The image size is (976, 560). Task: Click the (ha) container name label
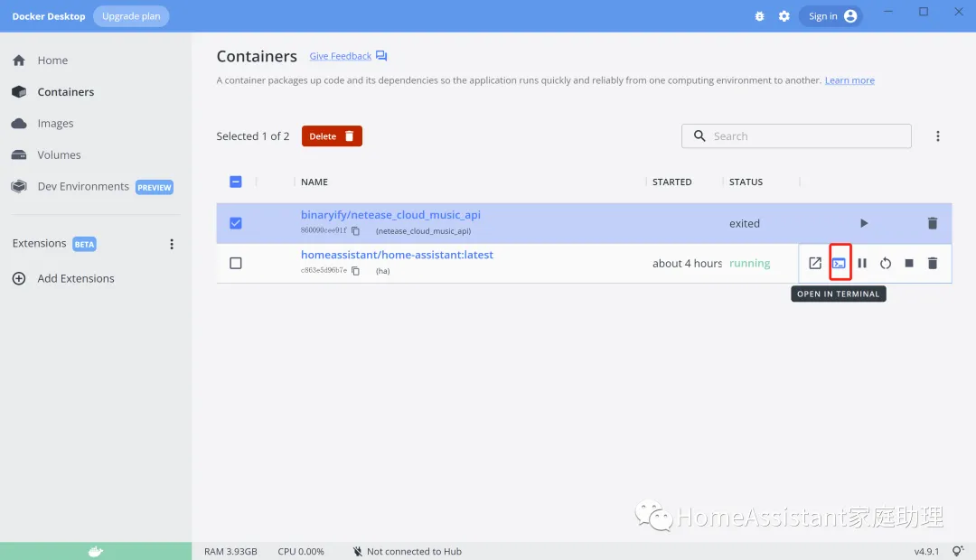click(383, 271)
